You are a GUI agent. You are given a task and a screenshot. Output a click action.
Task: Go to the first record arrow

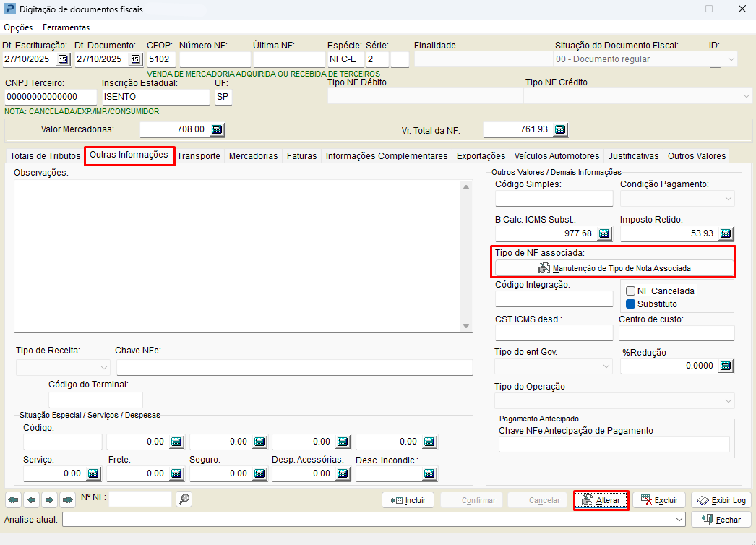tap(13, 499)
